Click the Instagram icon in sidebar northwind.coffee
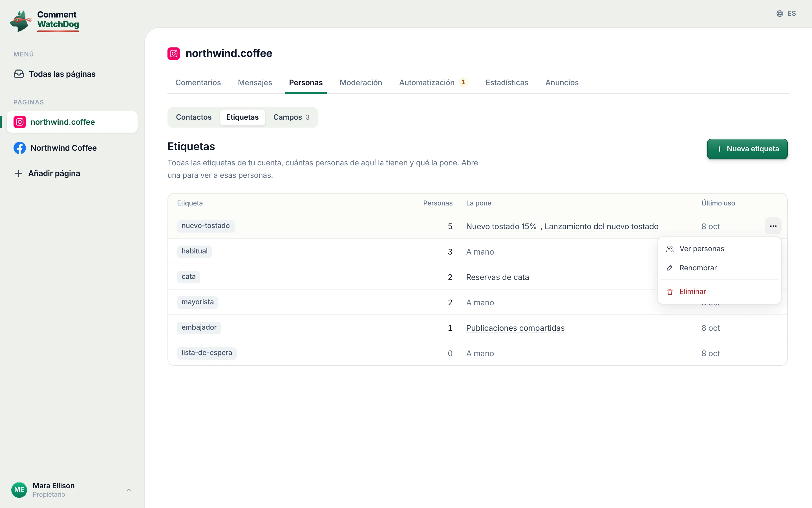 click(20, 122)
